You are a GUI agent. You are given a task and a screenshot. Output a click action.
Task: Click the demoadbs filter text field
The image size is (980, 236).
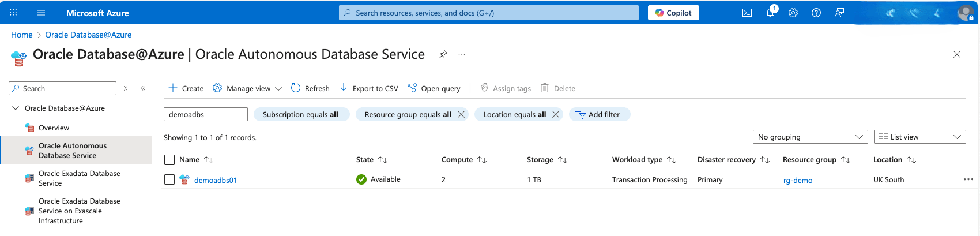pyautogui.click(x=205, y=114)
